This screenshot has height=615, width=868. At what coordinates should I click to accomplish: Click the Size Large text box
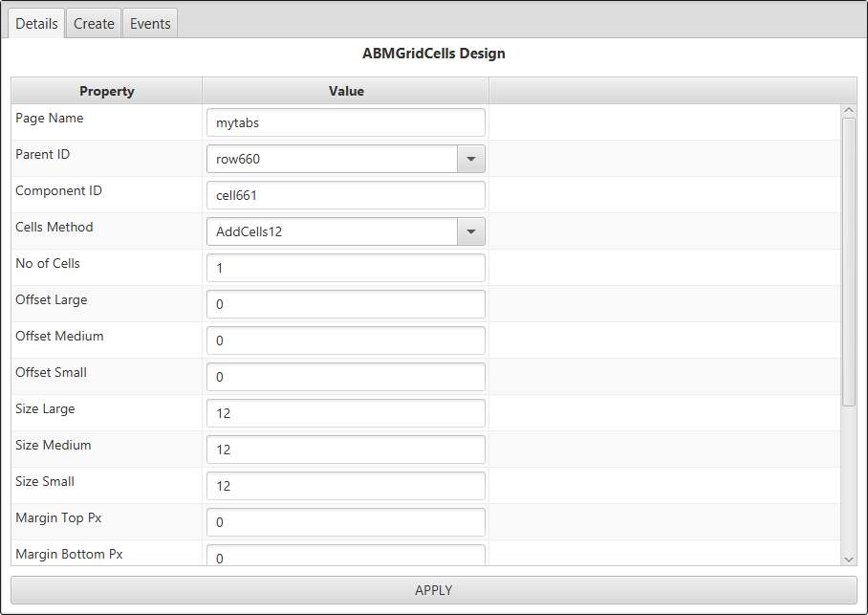point(345,413)
